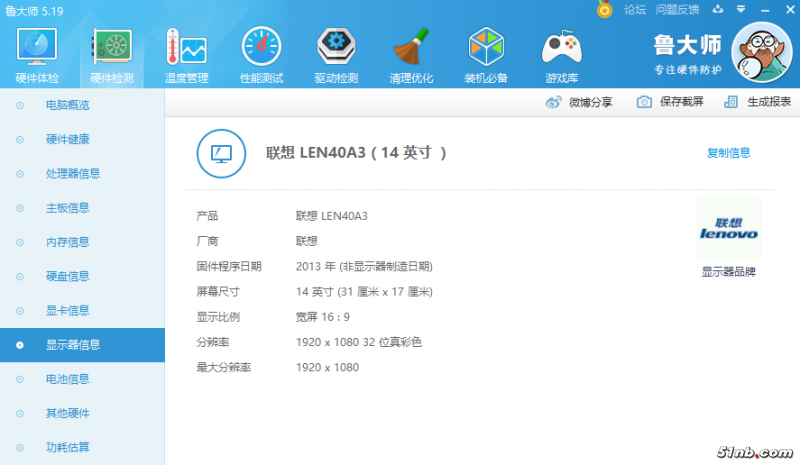Open 功耗估算 power estimate entry

coord(67,448)
